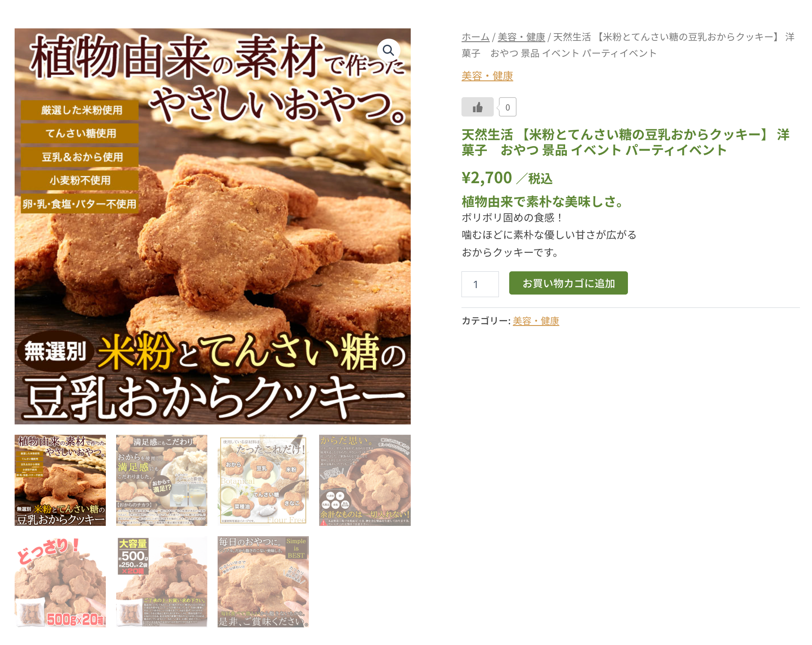Click the quantity input field
Screen dimensions: 812x645
480,284
